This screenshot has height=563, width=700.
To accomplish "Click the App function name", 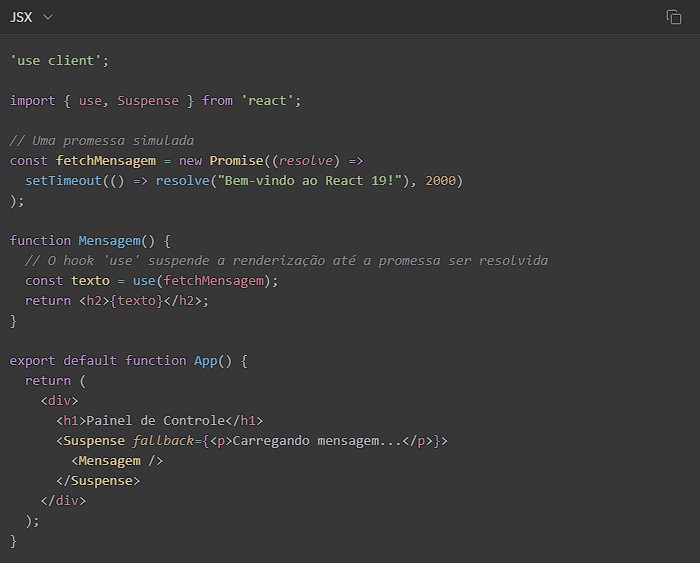I will [205, 360].
